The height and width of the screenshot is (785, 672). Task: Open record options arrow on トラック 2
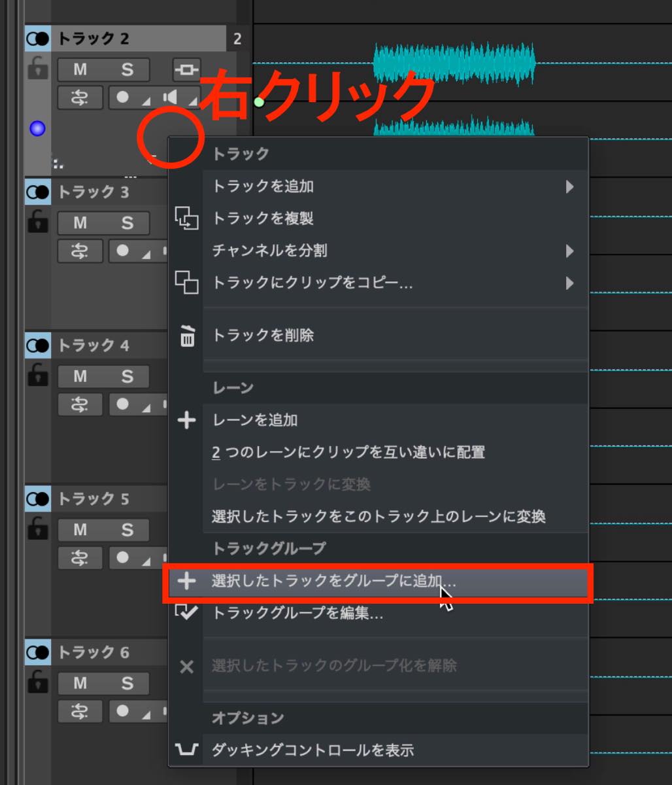[146, 101]
